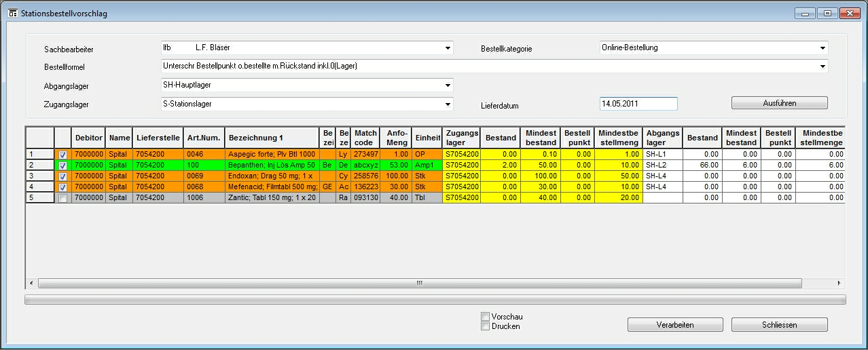
Task: Click the Verarbeiten button
Action: click(674, 325)
